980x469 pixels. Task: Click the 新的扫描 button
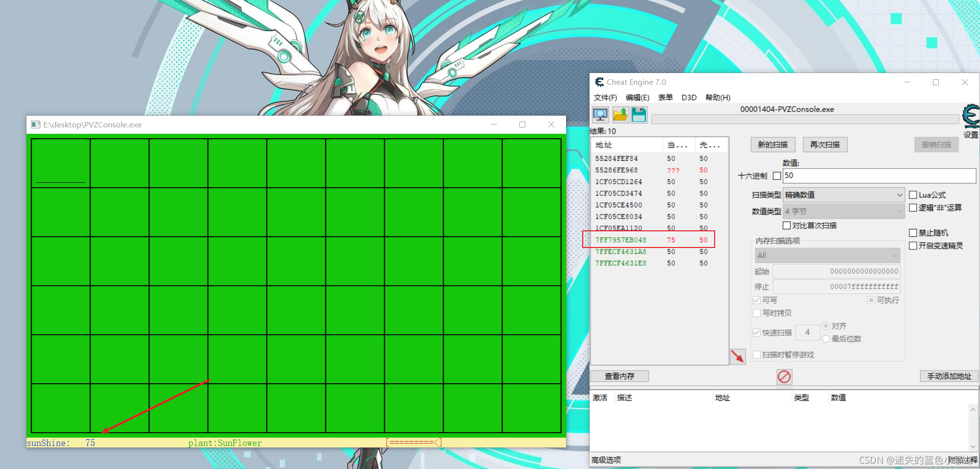pyautogui.click(x=773, y=145)
